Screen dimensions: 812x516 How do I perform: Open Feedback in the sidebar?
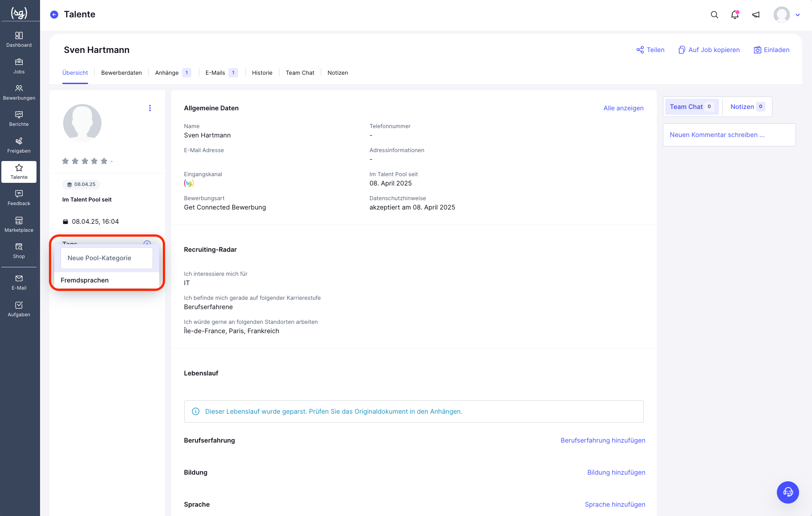tap(19, 198)
